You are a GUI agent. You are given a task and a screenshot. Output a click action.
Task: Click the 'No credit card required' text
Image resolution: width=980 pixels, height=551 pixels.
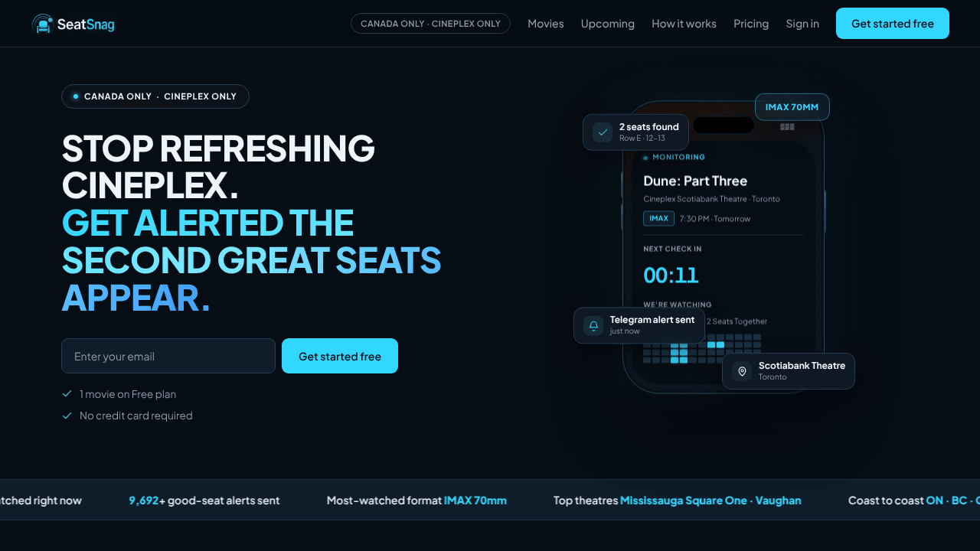coord(136,416)
